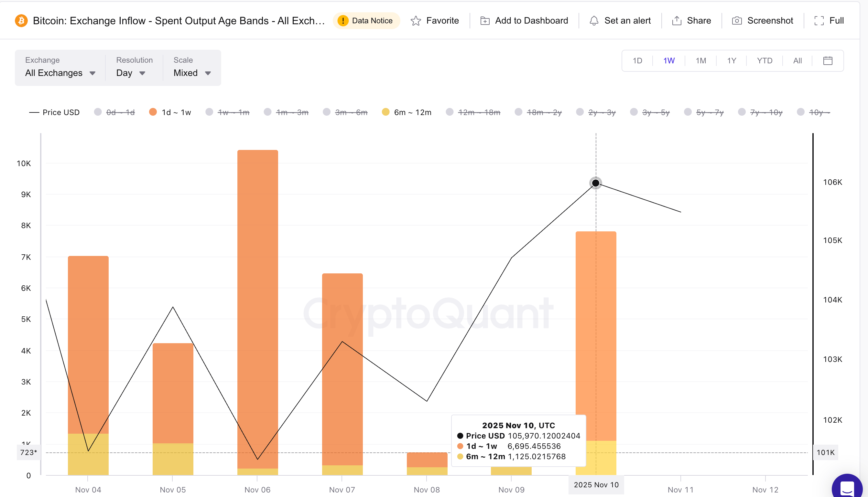Select the YTD timeframe tab
The height and width of the screenshot is (497, 868).
coord(765,60)
